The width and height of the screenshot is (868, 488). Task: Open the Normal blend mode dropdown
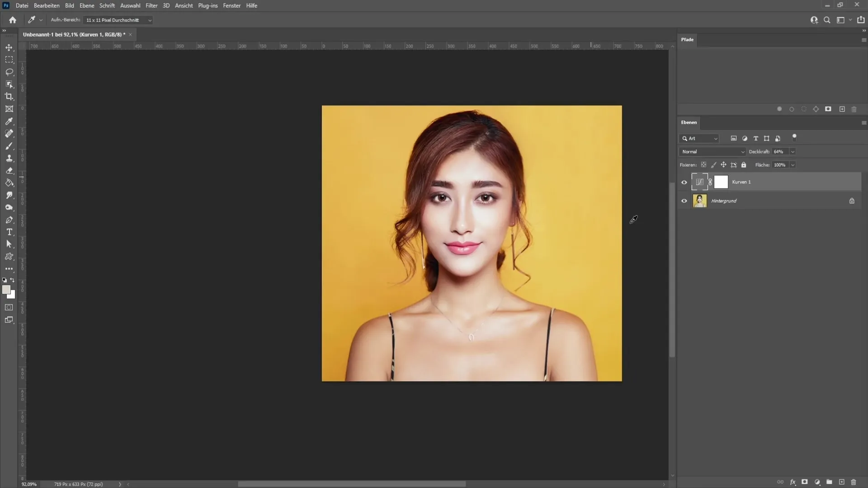coord(712,152)
